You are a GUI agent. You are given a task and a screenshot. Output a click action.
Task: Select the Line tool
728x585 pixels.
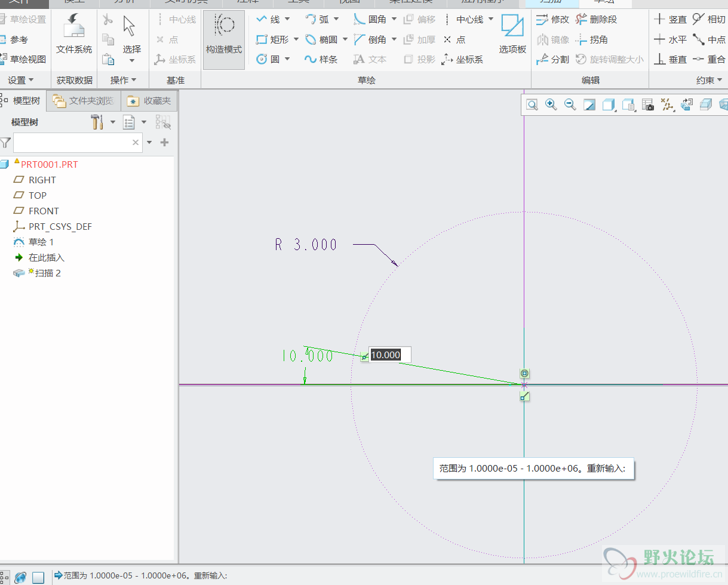pos(268,20)
